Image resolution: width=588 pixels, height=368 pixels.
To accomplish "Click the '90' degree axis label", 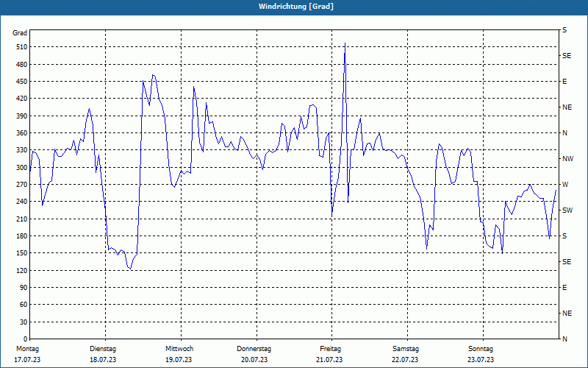I will pos(24,287).
